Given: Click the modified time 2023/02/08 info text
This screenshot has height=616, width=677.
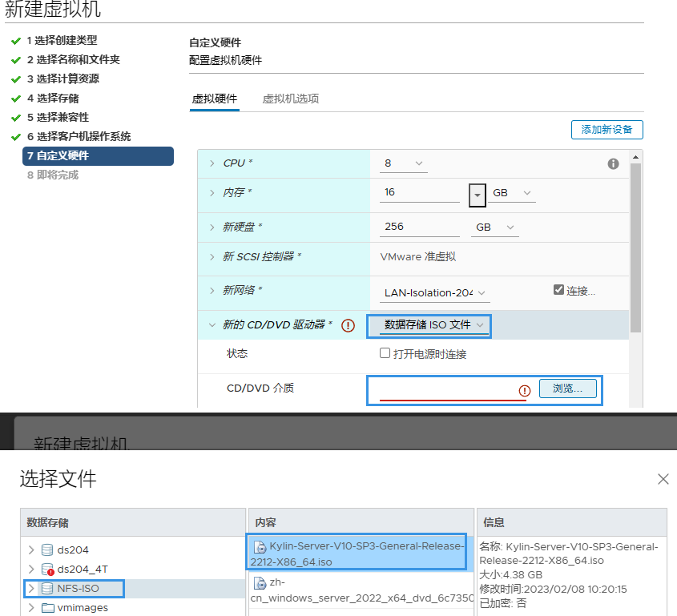Looking at the screenshot, I should (x=553, y=590).
